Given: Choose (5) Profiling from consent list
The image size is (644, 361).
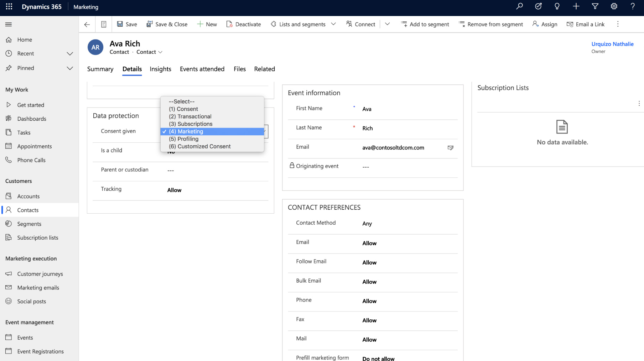Looking at the screenshot, I should point(184,139).
